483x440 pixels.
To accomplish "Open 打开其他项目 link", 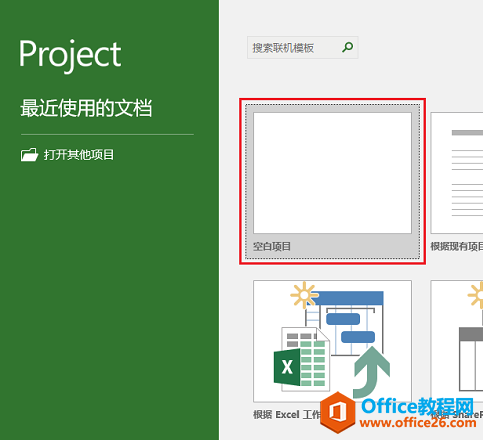I will (79, 155).
